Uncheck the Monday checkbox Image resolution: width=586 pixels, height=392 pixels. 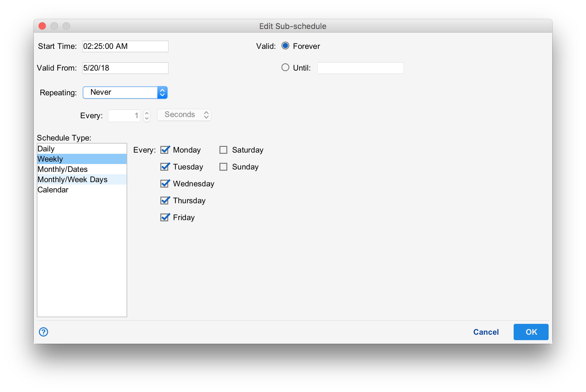coord(165,150)
